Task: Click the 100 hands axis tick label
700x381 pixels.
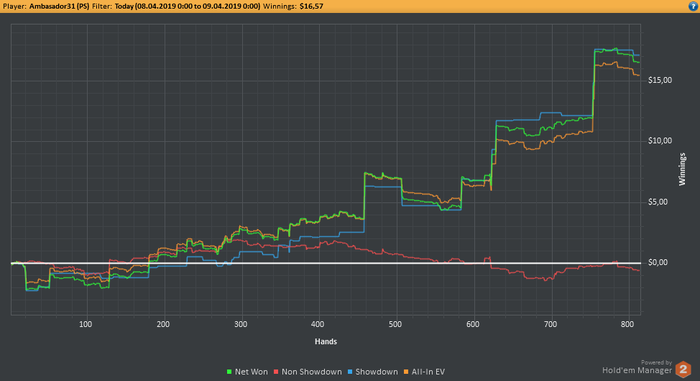Action: (x=86, y=324)
